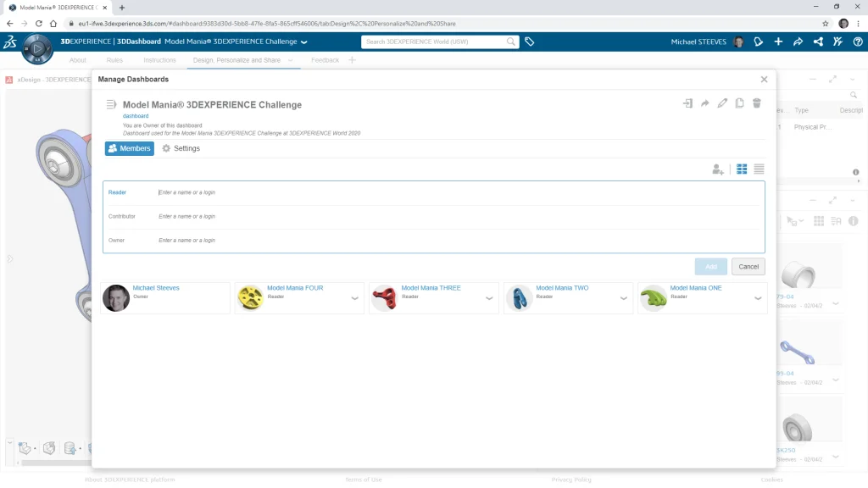Click the Model Mania FOUR yellow part thumbnail

pos(250,298)
